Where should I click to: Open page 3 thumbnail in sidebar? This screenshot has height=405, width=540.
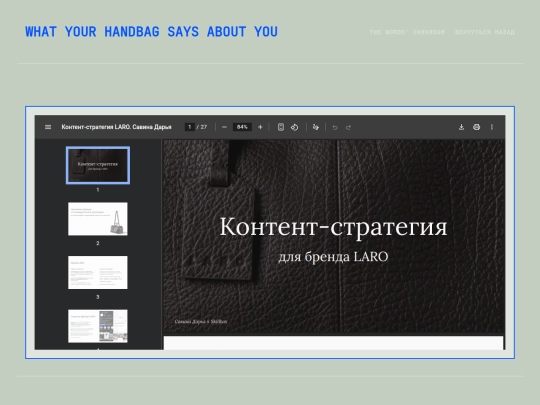pyautogui.click(x=98, y=272)
